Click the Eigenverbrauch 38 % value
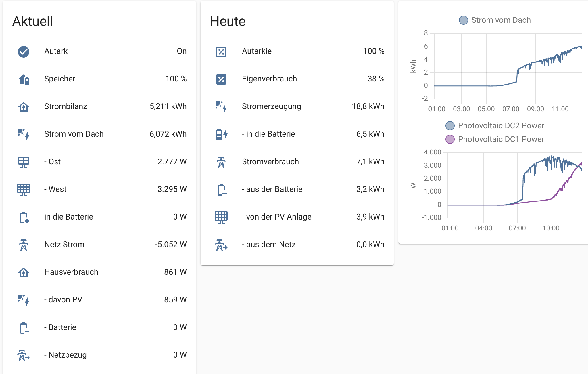Viewport: 588px width, 374px height. [x=376, y=79]
